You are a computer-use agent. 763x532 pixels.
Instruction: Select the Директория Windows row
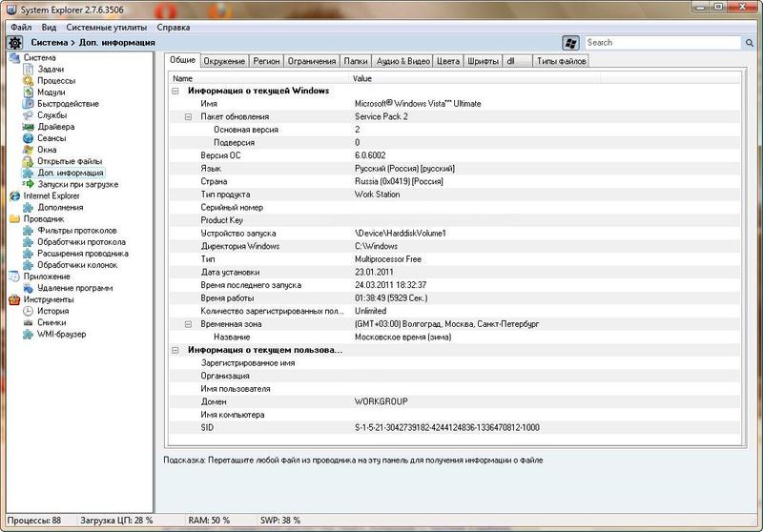tap(455, 247)
